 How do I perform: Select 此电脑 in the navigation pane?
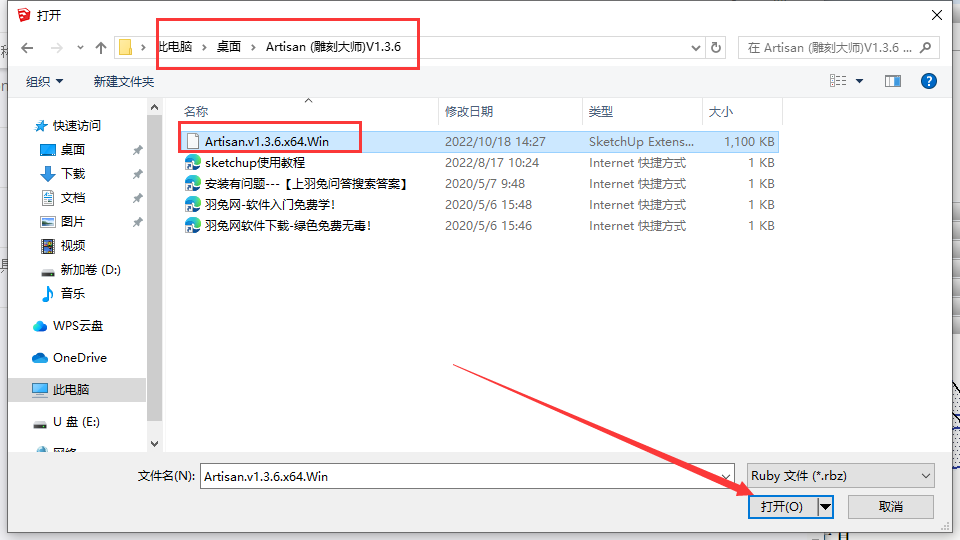[70, 390]
